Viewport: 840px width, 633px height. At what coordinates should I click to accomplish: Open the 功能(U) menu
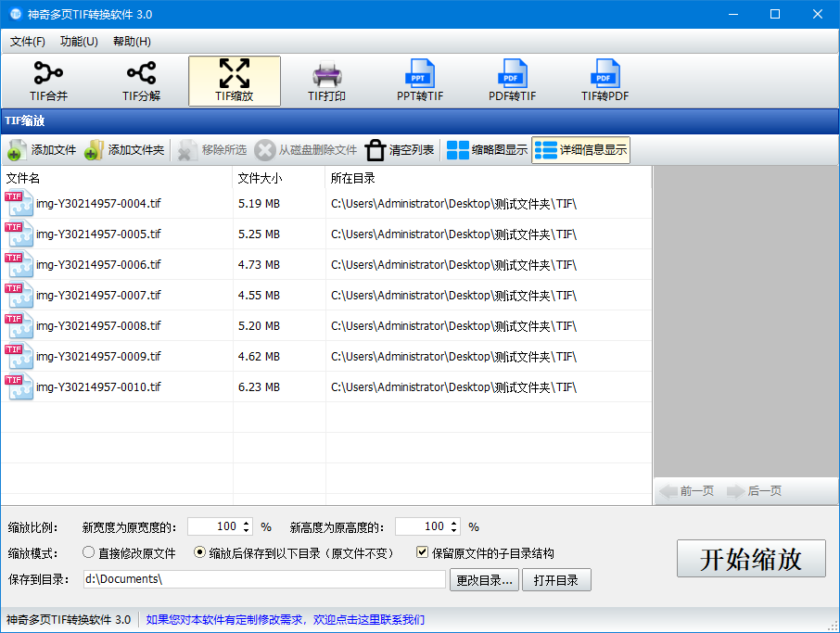(79, 41)
